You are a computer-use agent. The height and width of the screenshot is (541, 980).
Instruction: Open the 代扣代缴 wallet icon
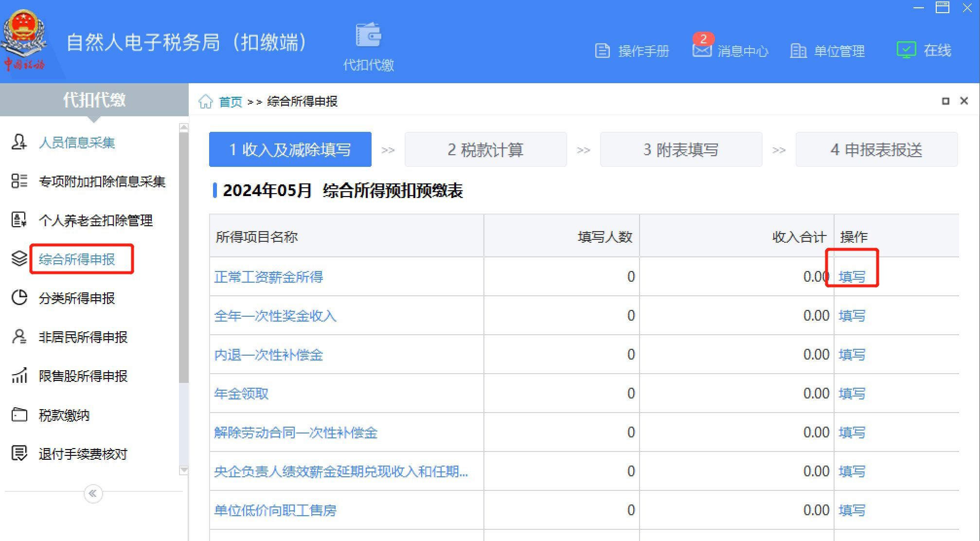point(368,35)
